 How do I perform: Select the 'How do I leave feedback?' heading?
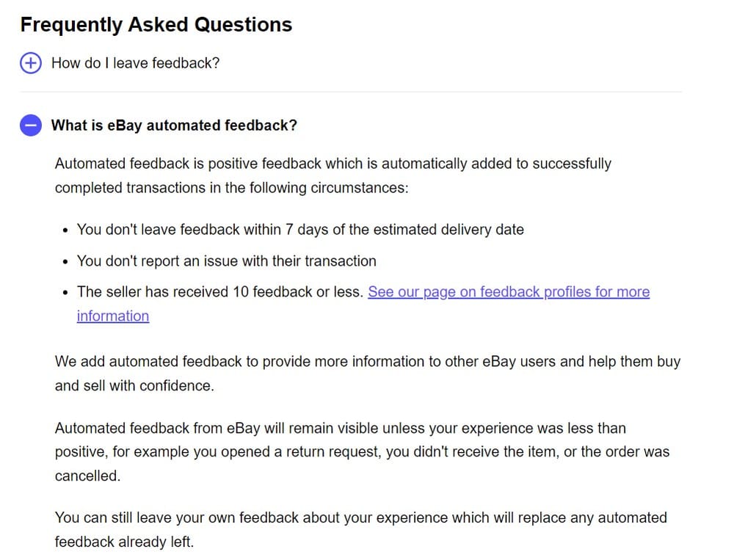135,63
